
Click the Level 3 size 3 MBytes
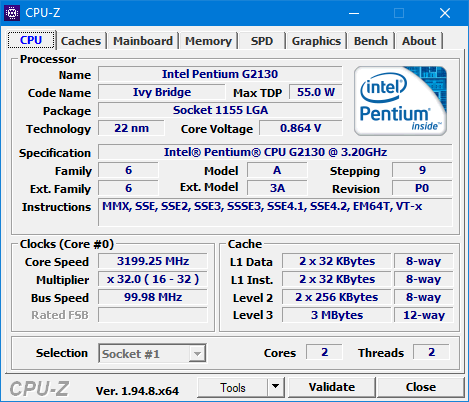337,315
